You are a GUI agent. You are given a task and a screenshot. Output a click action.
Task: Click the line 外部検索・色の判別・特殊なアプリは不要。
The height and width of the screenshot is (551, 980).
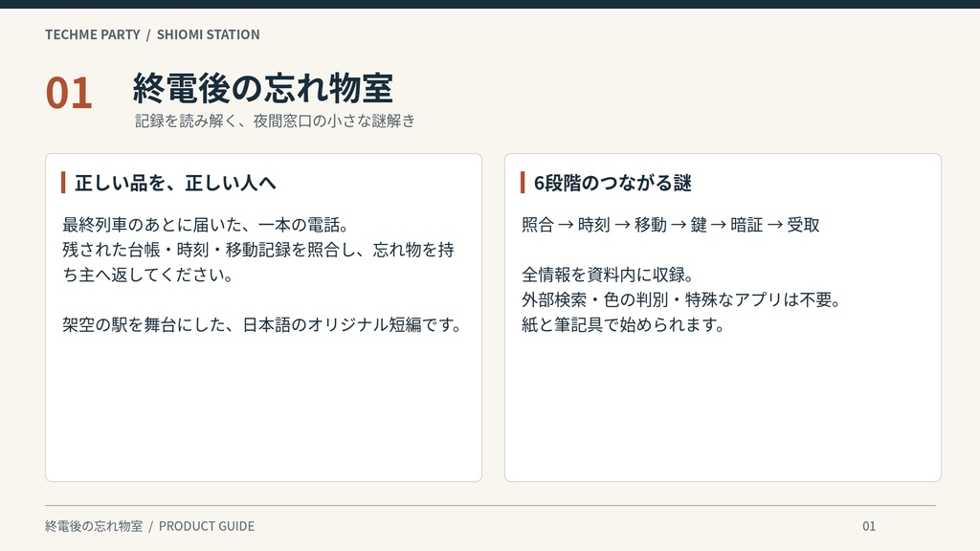click(x=681, y=299)
